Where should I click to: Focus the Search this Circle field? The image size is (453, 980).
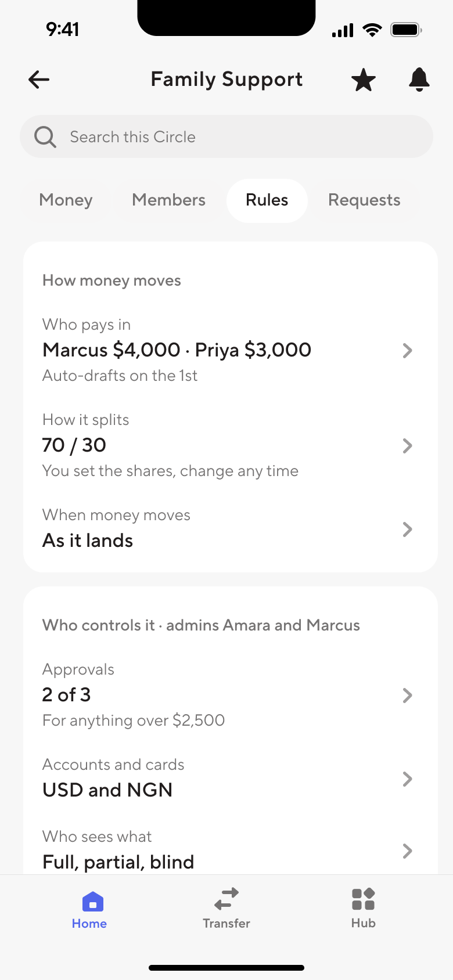click(x=227, y=136)
